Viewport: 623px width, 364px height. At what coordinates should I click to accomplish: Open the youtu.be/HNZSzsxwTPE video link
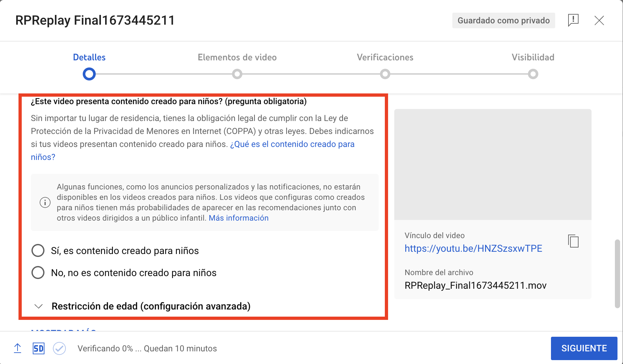coord(473,249)
